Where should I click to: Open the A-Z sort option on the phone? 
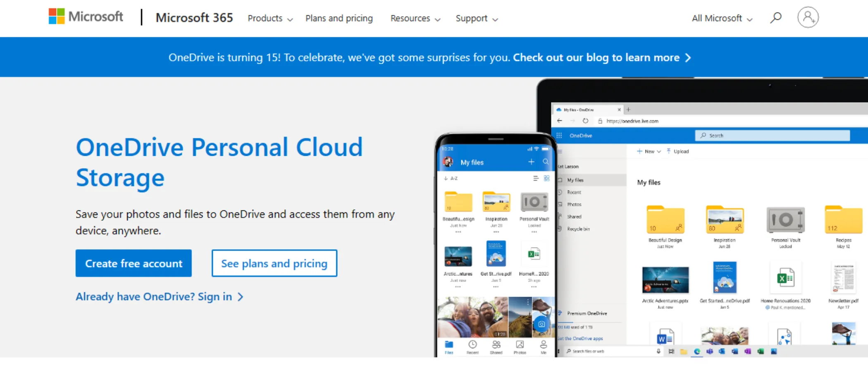coord(451,179)
